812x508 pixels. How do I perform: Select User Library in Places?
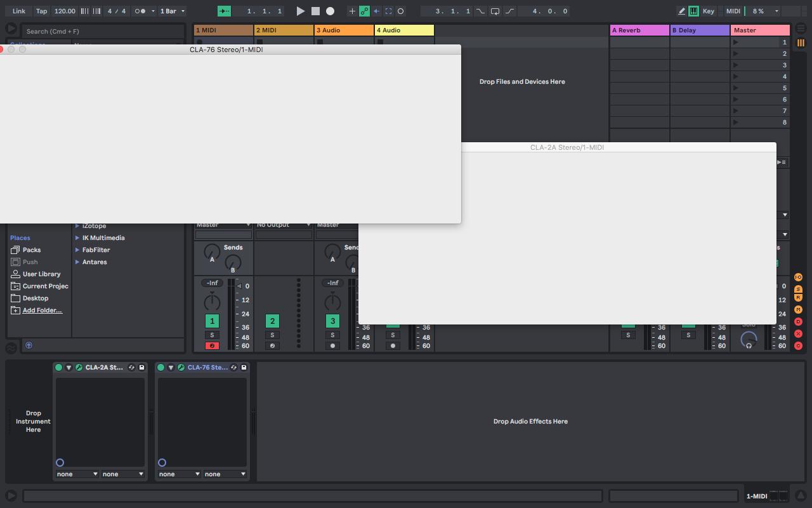tap(41, 274)
